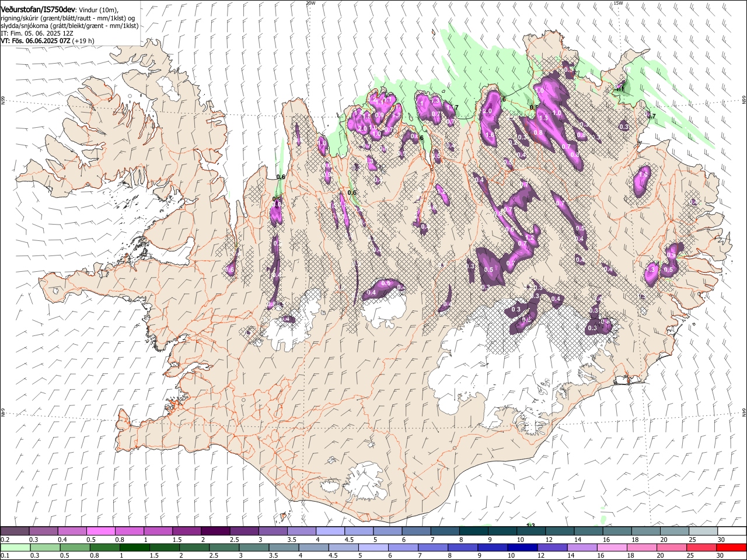Select bottom legend swatch between 7 and 8
Image resolution: width=747 pixels, height=560 pixels.
(433, 548)
